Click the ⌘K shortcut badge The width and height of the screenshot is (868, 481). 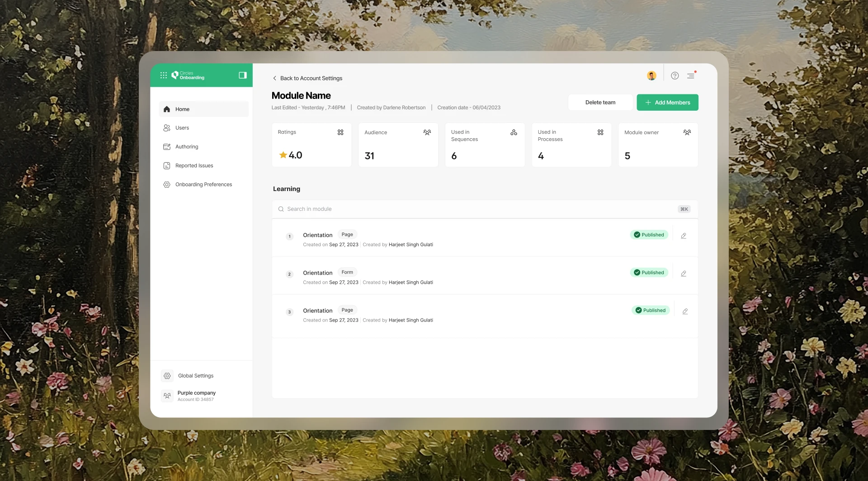pyautogui.click(x=684, y=209)
